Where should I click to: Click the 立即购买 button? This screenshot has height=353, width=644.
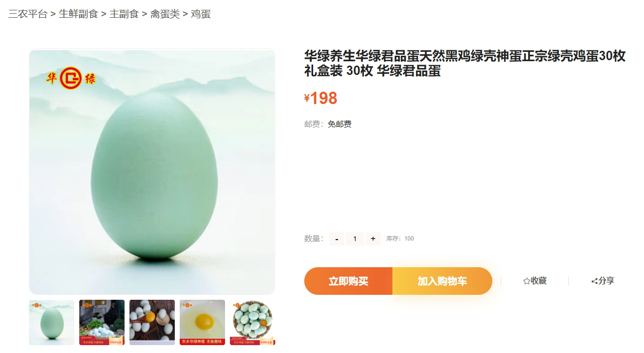pos(348,281)
